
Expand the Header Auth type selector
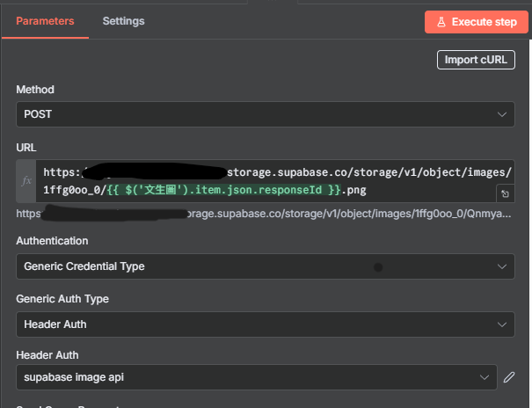pyautogui.click(x=264, y=324)
